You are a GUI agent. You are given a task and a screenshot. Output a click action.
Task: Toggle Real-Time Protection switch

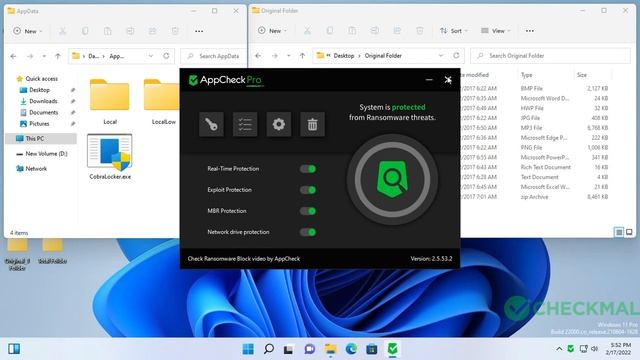[308, 169]
